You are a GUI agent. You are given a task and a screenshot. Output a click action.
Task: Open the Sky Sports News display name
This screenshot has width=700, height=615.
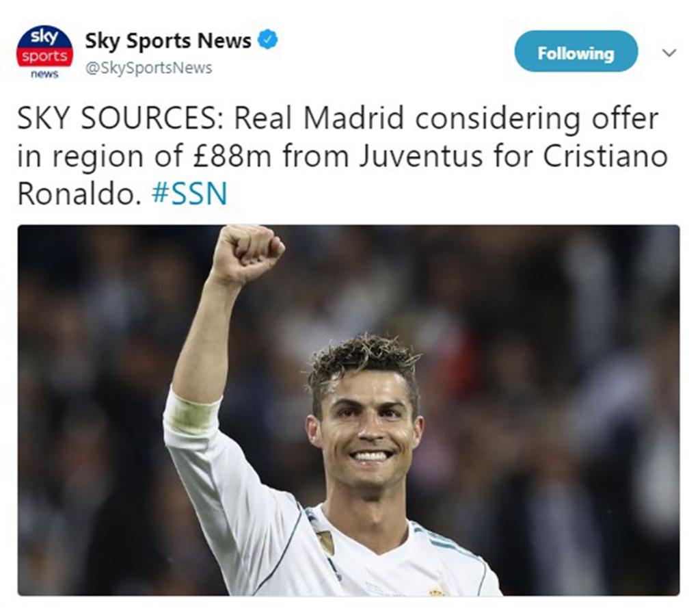click(x=168, y=40)
